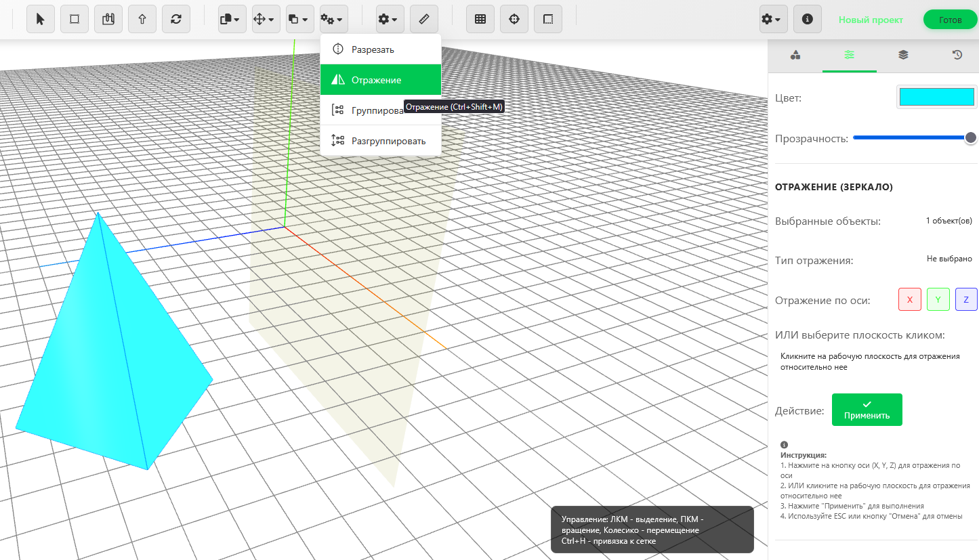Image resolution: width=979 pixels, height=560 pixels.
Task: Select the square outline tool
Action: click(x=75, y=20)
